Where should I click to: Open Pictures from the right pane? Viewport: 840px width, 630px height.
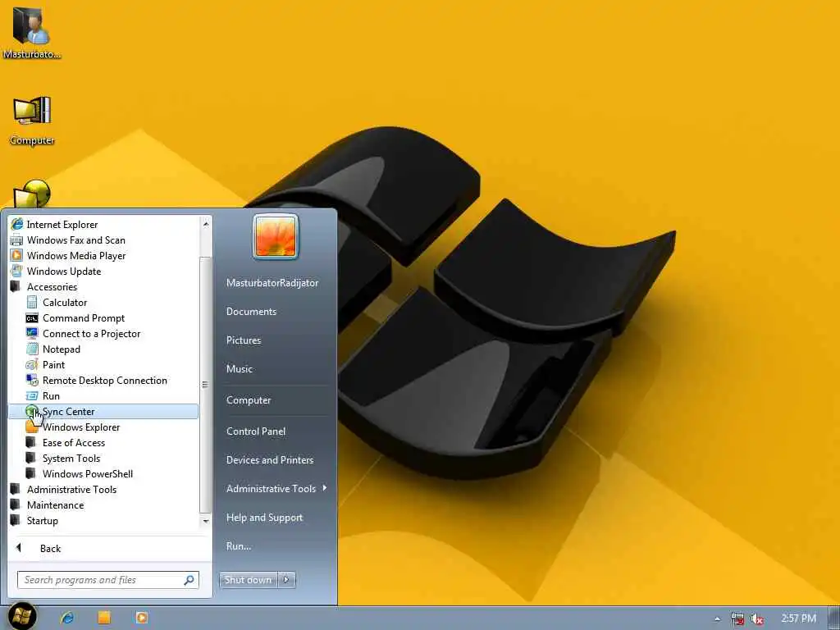[x=244, y=340]
